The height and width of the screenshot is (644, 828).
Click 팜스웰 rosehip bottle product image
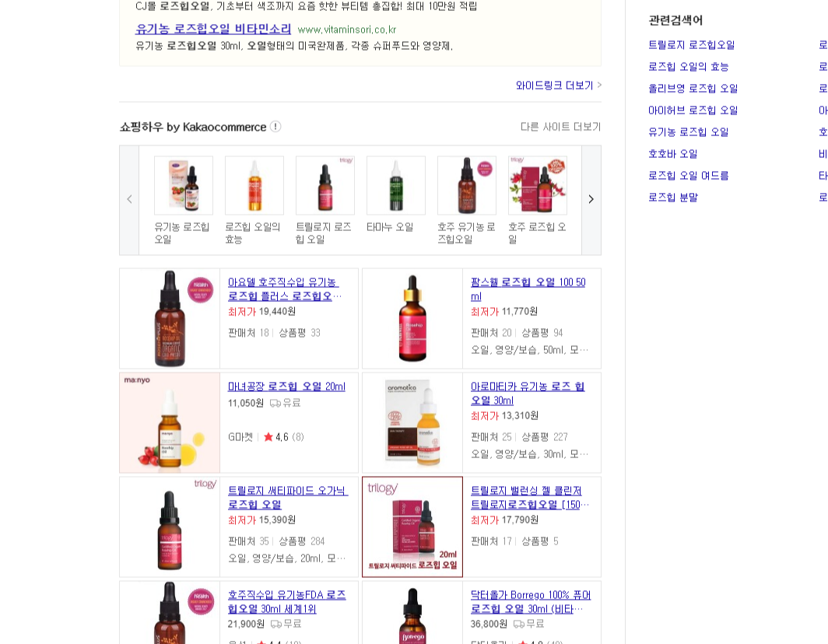[x=412, y=318]
